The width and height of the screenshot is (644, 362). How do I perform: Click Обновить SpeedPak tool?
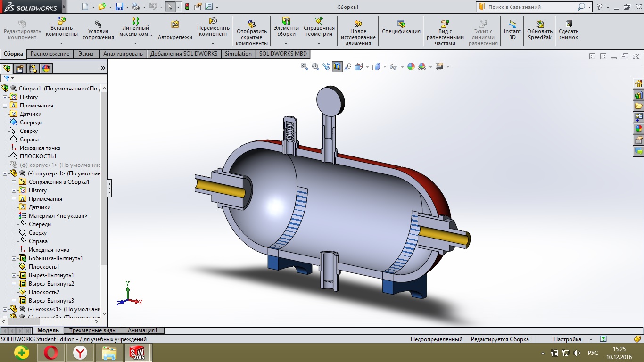(540, 30)
